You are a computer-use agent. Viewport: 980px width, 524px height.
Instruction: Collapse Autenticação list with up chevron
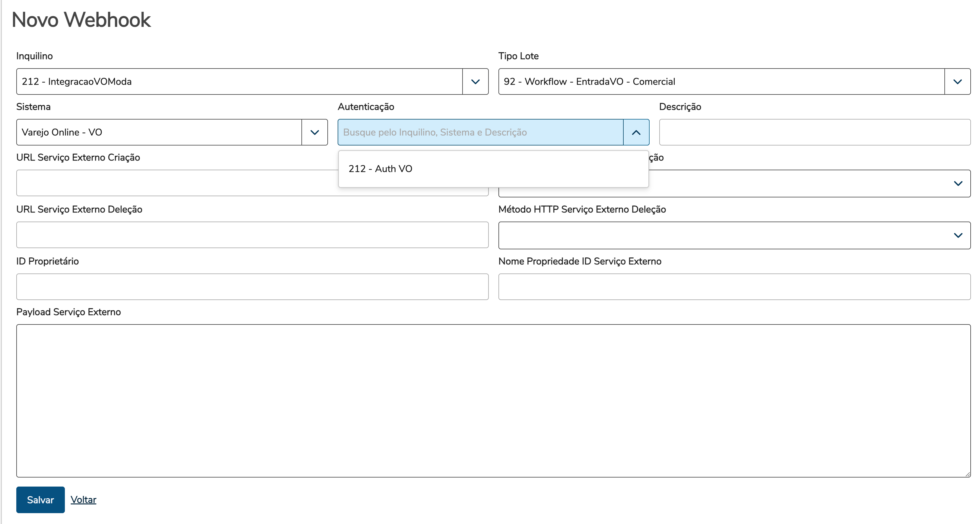tap(636, 132)
